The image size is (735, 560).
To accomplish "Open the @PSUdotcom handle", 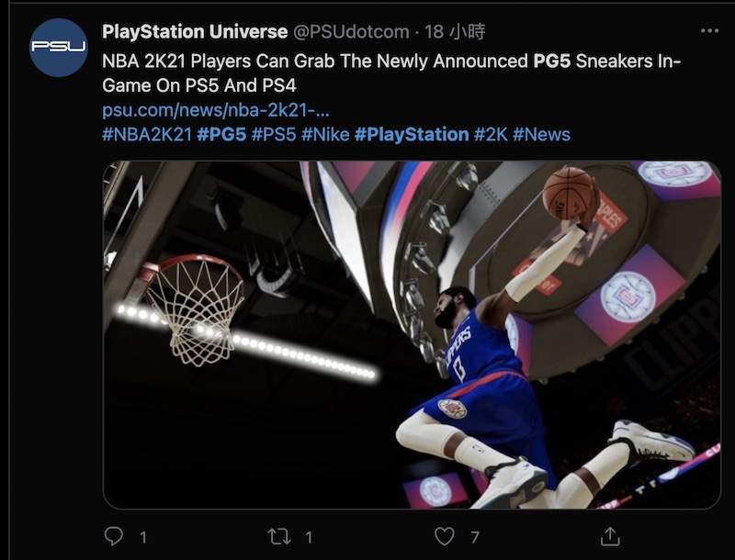I will 351,32.
